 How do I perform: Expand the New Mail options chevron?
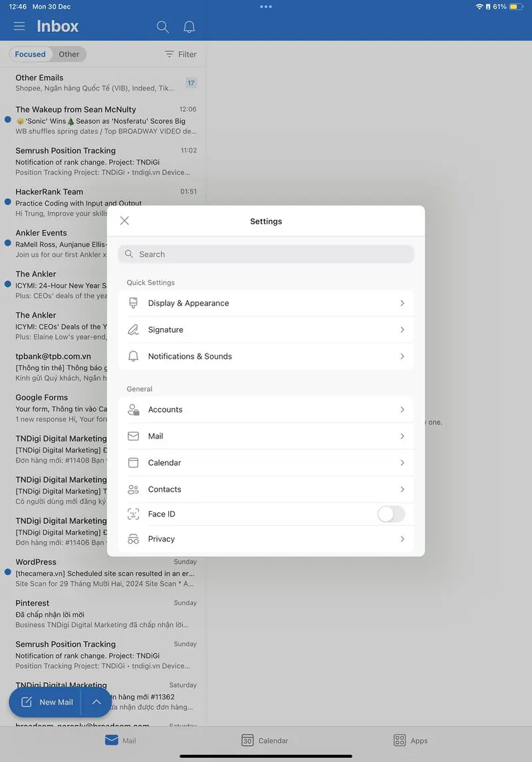click(x=96, y=701)
